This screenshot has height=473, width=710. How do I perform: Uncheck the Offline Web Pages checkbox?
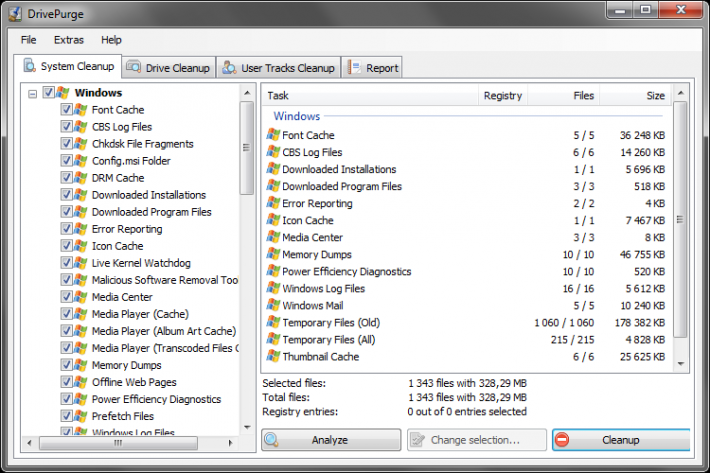[x=67, y=382]
